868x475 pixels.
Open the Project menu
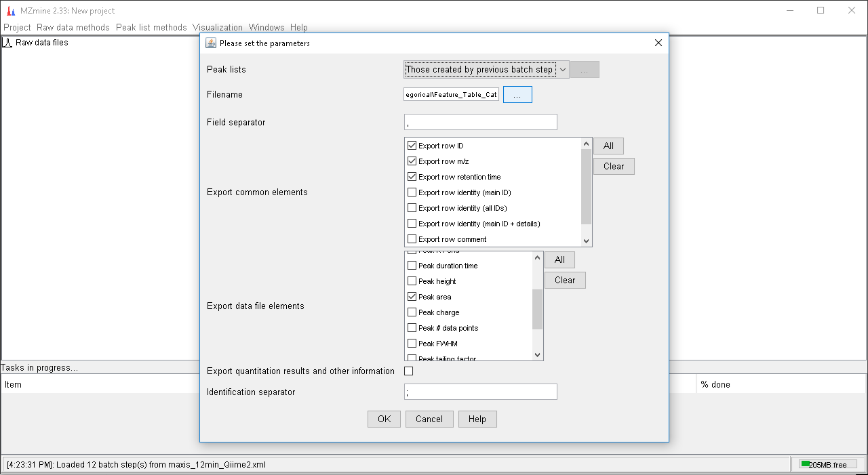tap(17, 28)
